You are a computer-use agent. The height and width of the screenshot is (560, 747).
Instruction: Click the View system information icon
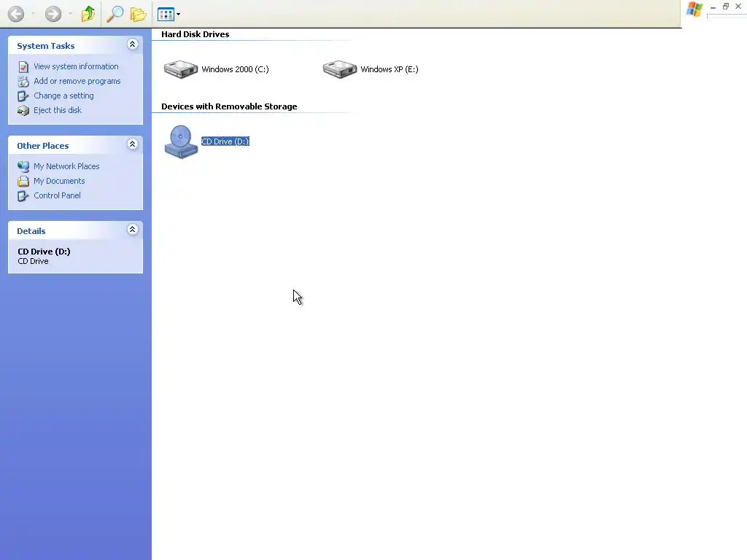[23, 67]
